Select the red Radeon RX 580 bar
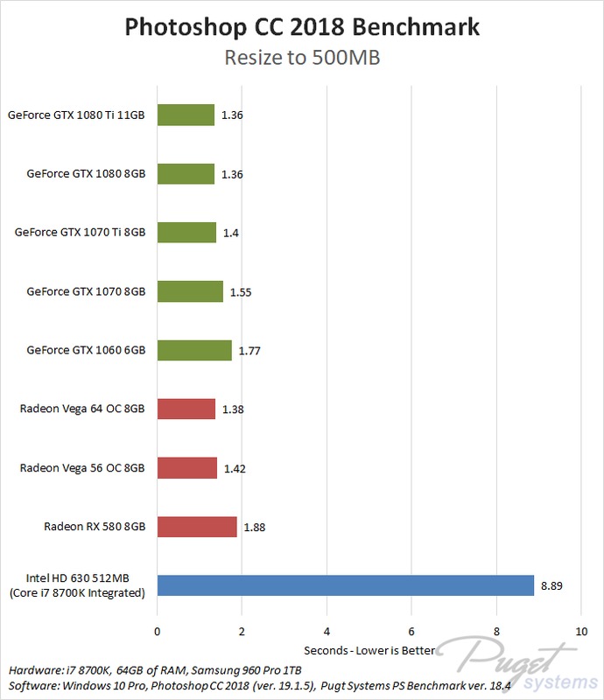This screenshot has height=700, width=604. [197, 526]
